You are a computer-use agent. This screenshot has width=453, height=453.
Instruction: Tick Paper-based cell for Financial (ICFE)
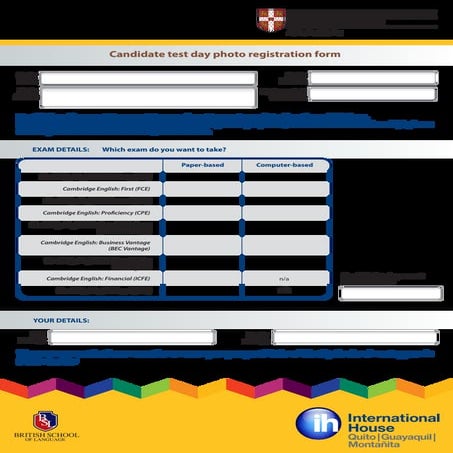click(202, 278)
